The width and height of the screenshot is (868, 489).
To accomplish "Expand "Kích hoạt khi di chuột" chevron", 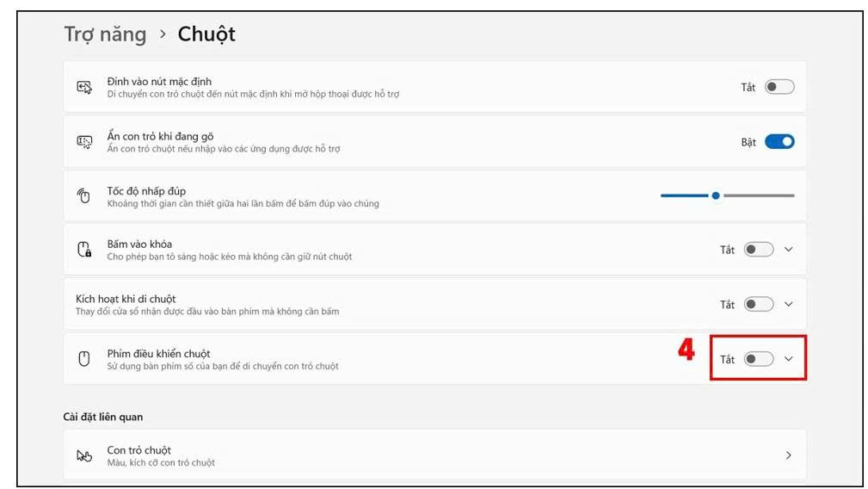I will 789,304.
